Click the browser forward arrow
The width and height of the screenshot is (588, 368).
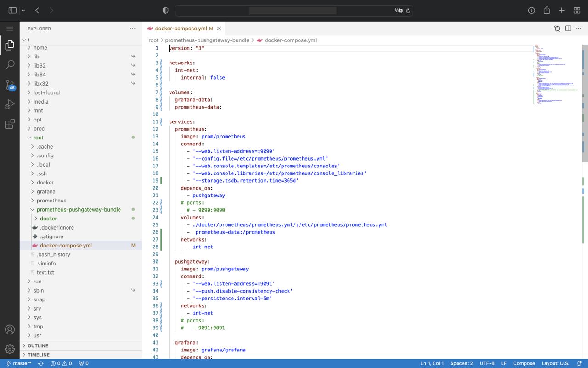coord(51,10)
